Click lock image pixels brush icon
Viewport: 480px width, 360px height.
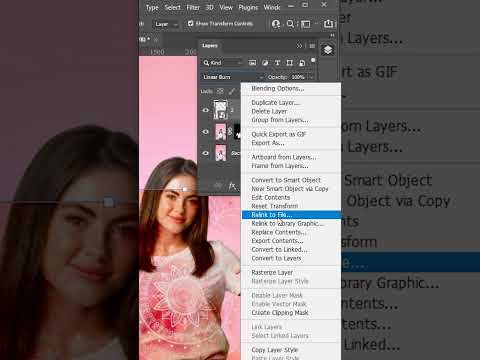point(232,91)
